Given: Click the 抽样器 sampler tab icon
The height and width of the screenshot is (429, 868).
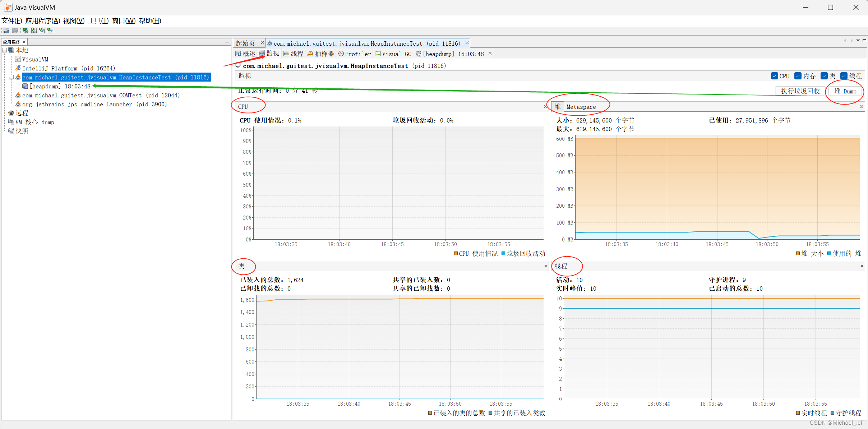Looking at the screenshot, I should pyautogui.click(x=310, y=54).
